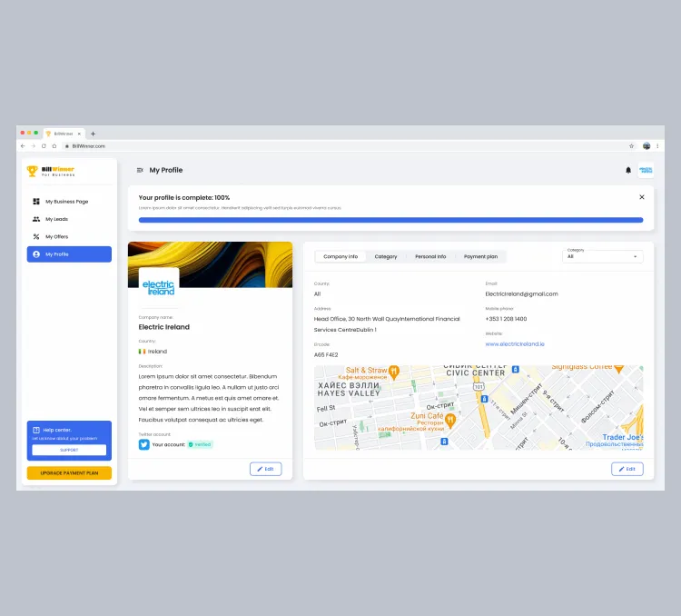Open My Leads in the sidebar
The image size is (681, 616).
coord(69,219)
